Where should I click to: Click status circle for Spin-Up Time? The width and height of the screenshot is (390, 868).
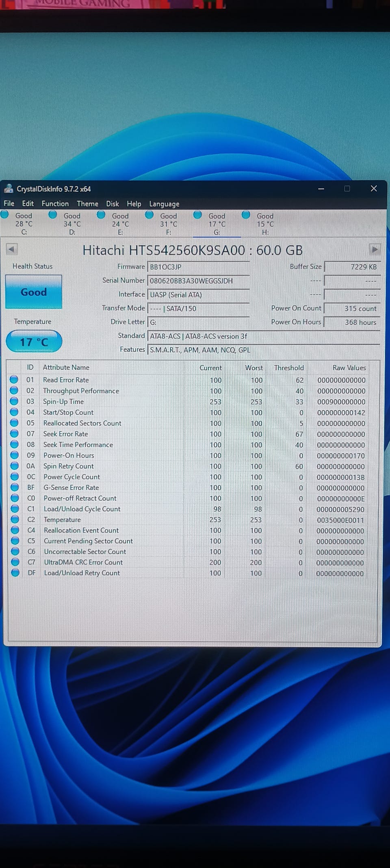(14, 401)
